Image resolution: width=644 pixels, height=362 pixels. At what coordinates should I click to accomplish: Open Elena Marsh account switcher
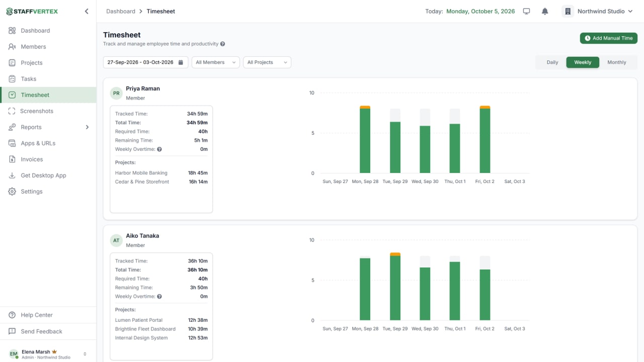[48, 354]
